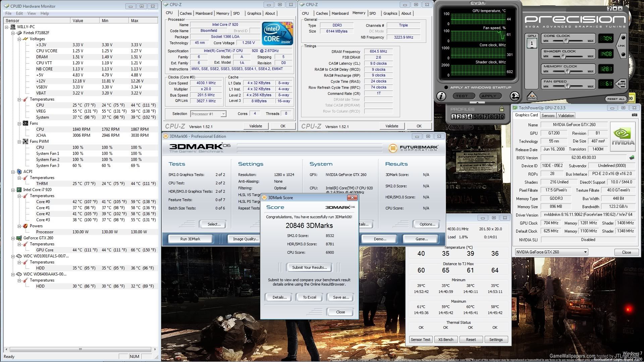Viewport: 644px width, 362px height.
Task: Open View menu in Hardware Monitor
Action: [x=32, y=13]
